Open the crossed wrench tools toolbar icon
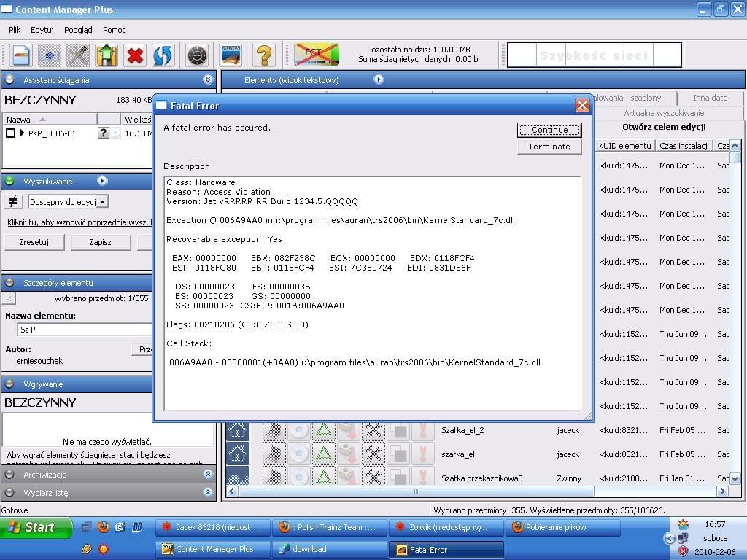This screenshot has height=560, width=747. pyautogui.click(x=78, y=55)
